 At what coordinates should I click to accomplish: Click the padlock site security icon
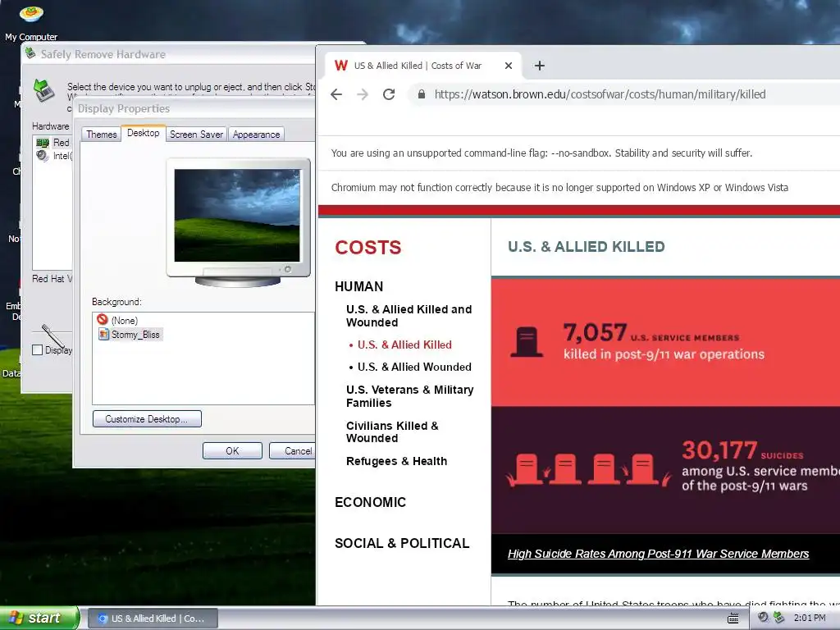[x=422, y=94]
